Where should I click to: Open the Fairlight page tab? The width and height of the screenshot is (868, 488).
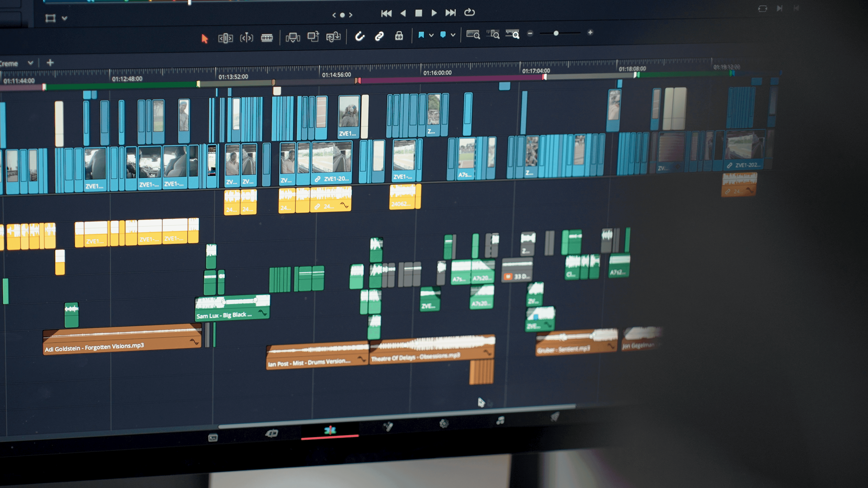tap(500, 420)
